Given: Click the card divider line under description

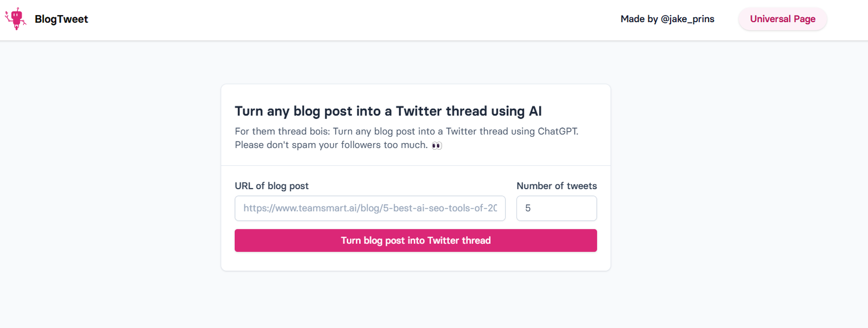Looking at the screenshot, I should (x=416, y=165).
